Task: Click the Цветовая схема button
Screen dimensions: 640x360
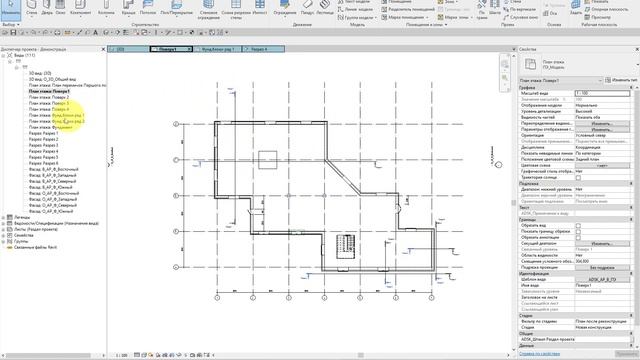Action: coord(602,165)
